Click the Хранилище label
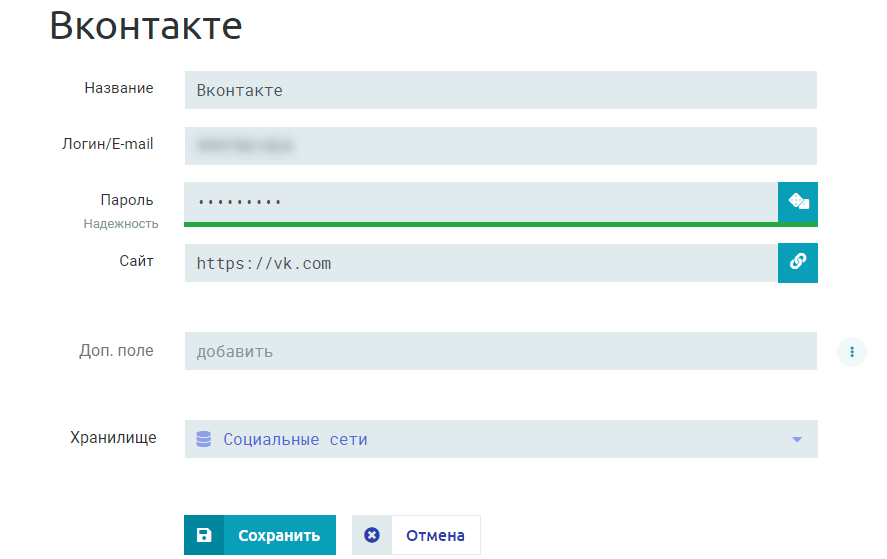Viewport: 887px width, 559px height. [x=113, y=438]
